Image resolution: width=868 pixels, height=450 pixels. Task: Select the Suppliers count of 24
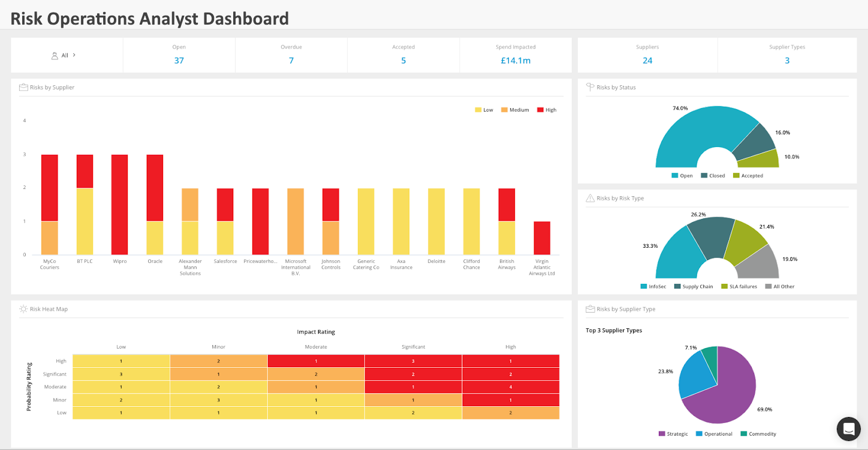tap(647, 61)
